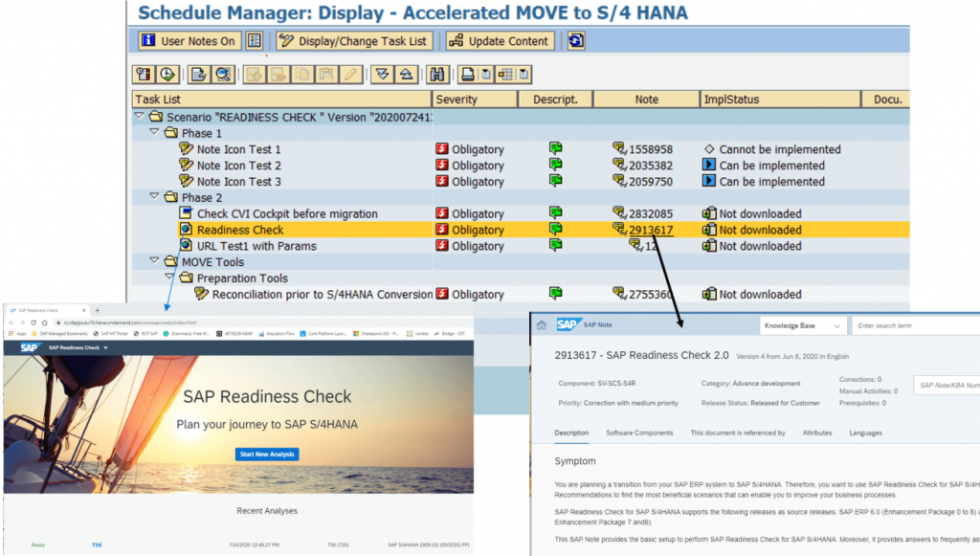Click the note icon beside 2832085

[619, 213]
